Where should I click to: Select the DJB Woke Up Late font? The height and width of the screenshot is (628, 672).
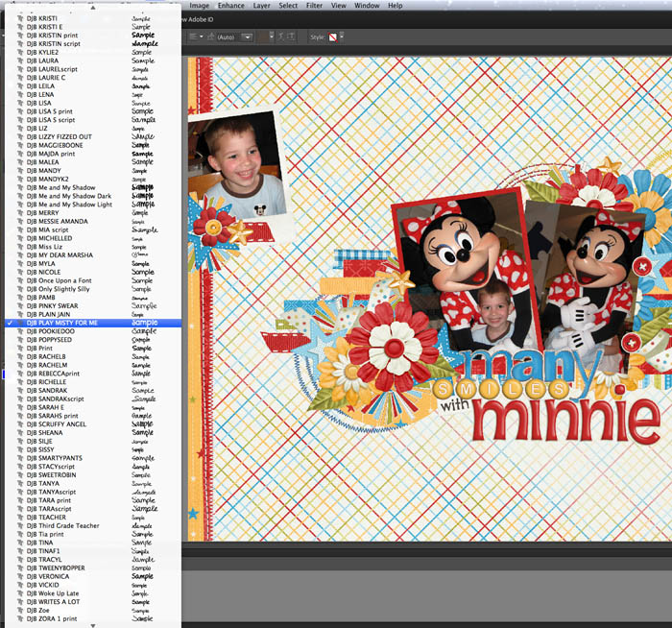pyautogui.click(x=93, y=593)
